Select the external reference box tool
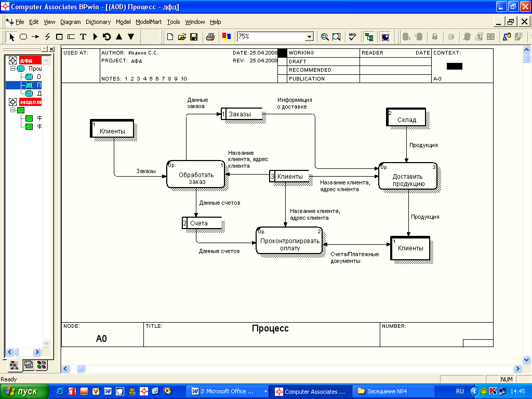 pos(59,37)
